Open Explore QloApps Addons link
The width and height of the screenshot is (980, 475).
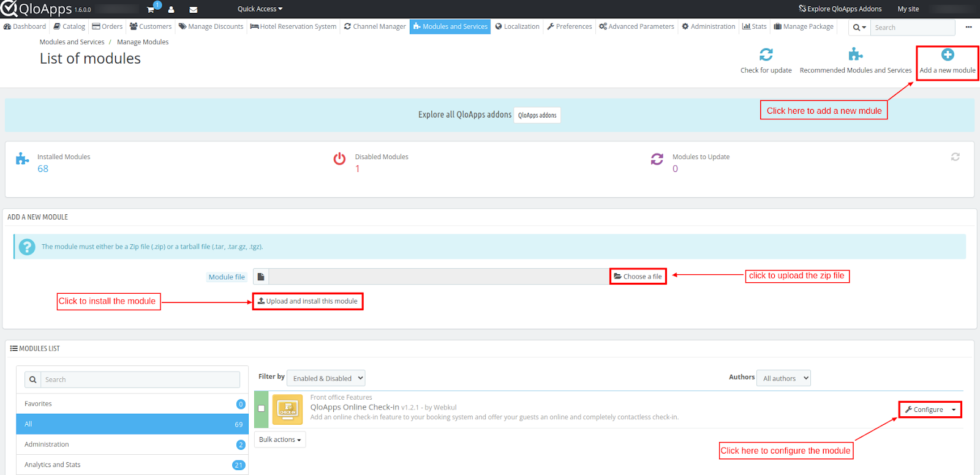pyautogui.click(x=840, y=9)
